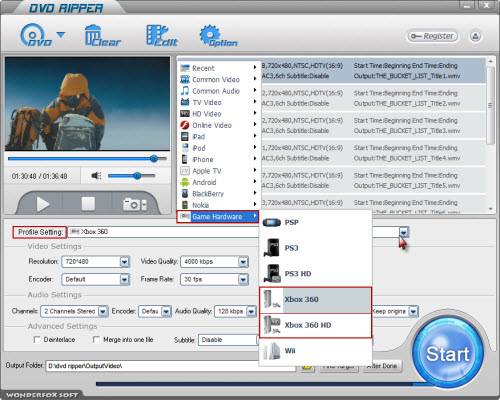Image resolution: width=500 pixels, height=400 pixels.
Task: Choose the Android category
Action: [x=218, y=182]
